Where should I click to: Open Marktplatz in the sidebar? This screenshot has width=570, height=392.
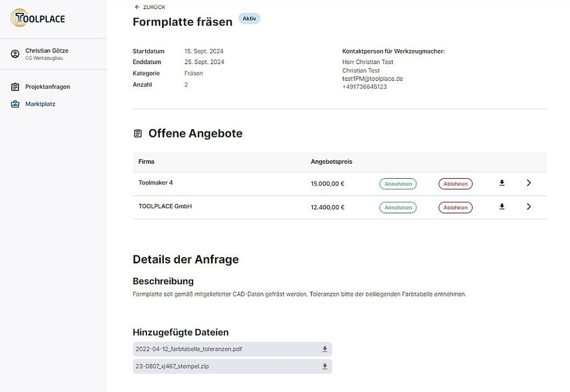click(40, 104)
